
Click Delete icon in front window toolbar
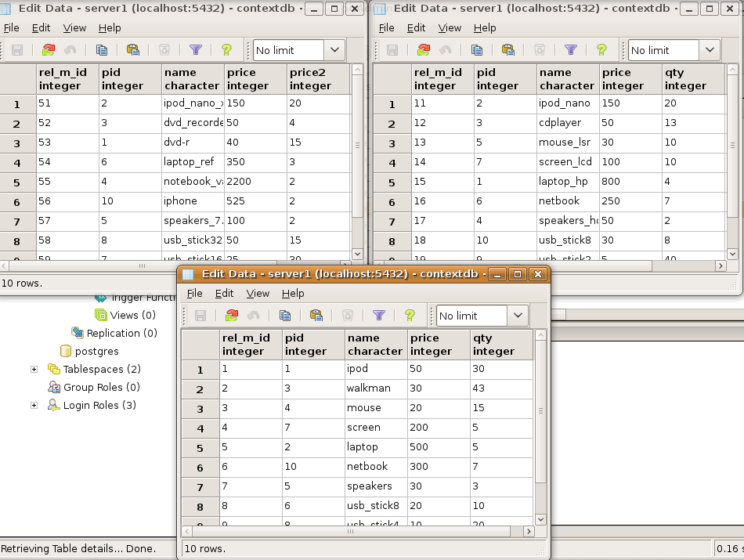tap(348, 316)
